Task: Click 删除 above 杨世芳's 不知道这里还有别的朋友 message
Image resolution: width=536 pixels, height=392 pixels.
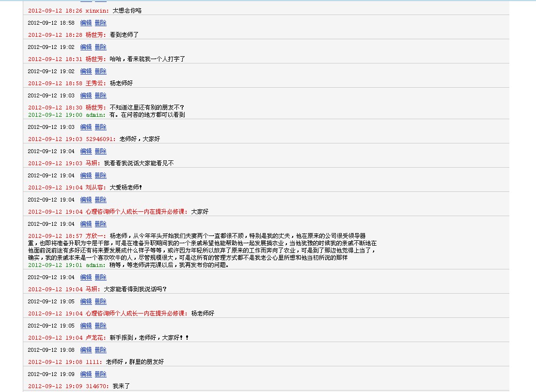Action: click(x=100, y=95)
